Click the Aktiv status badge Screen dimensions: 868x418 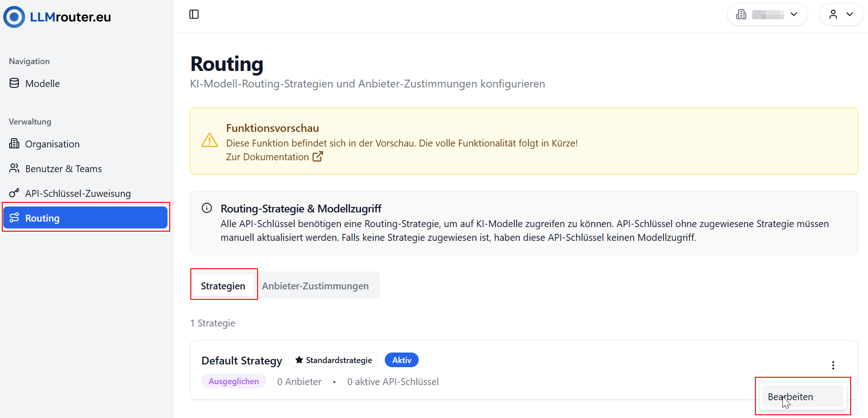(401, 360)
